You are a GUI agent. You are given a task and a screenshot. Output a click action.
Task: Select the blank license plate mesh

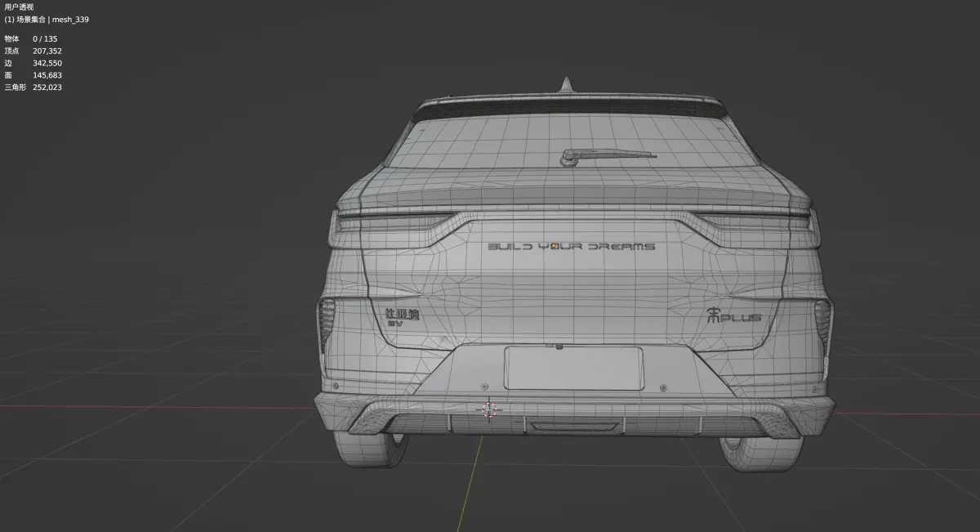point(573,368)
